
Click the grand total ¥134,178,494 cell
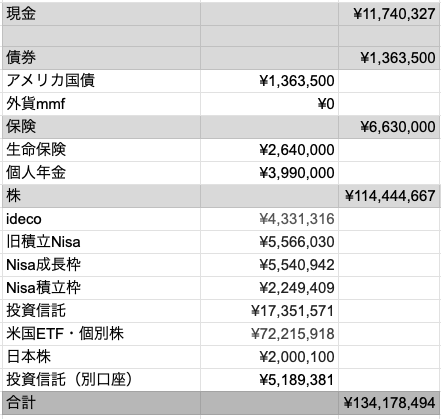tap(389, 403)
